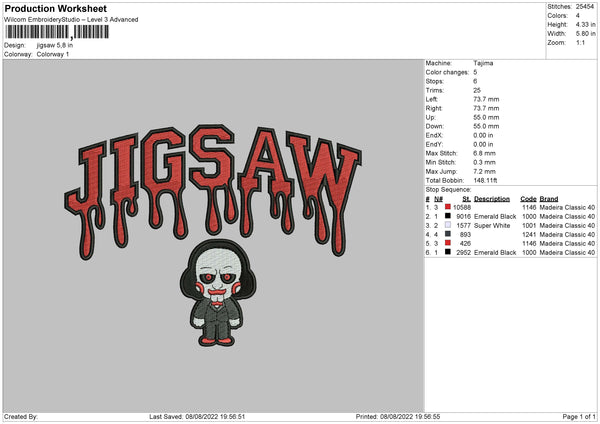The height and width of the screenshot is (424, 600).
Task: Click the Color changes value 5
Action: (x=475, y=72)
